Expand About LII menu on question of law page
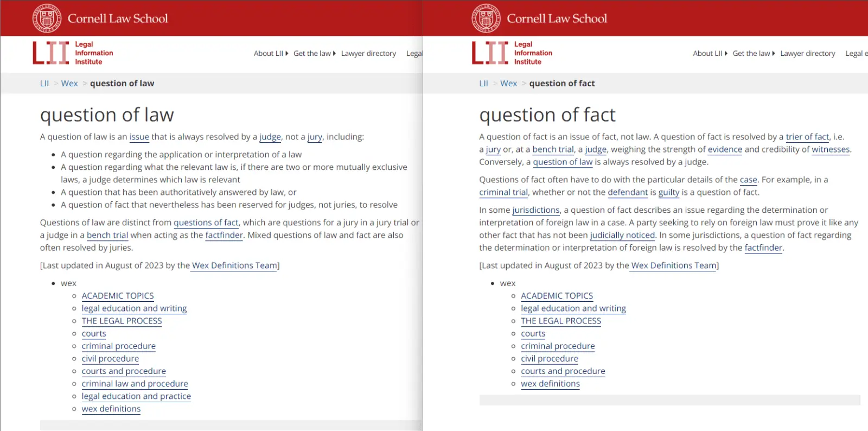The height and width of the screenshot is (431, 868). click(271, 53)
